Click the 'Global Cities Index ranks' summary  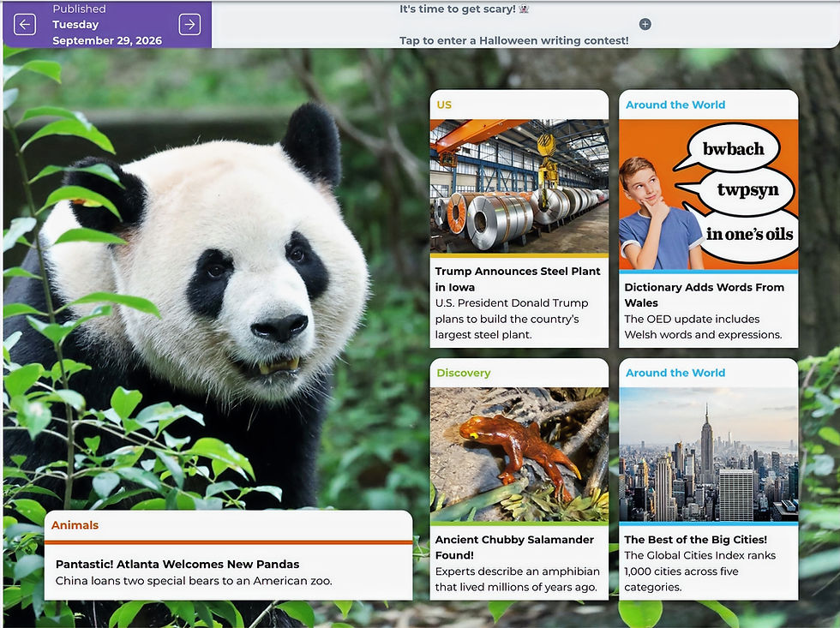pos(699,571)
